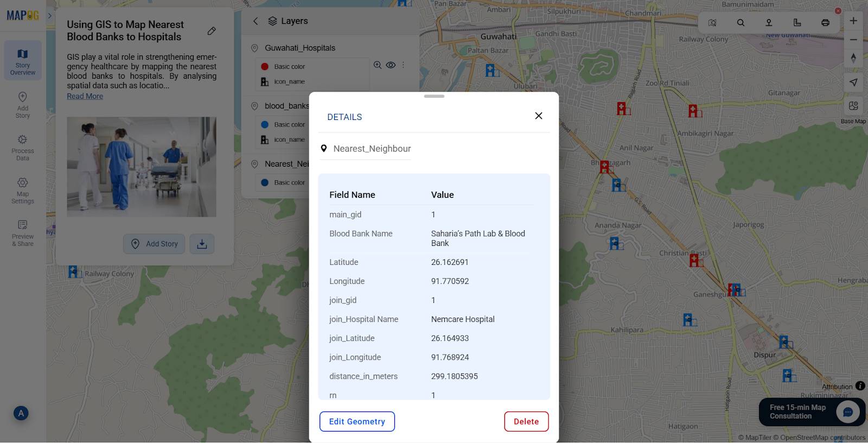Click the blood_banks blue color swatch
The width and height of the screenshot is (868, 443).
point(265,124)
